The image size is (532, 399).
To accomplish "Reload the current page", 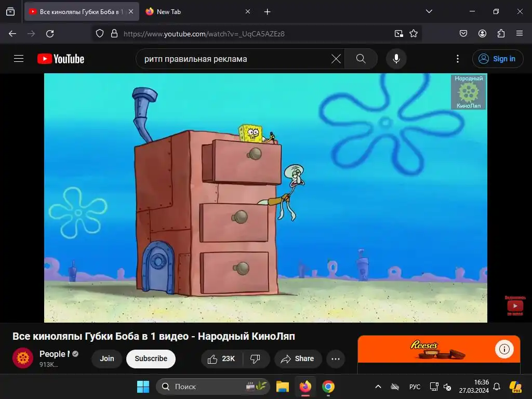I will (x=50, y=34).
